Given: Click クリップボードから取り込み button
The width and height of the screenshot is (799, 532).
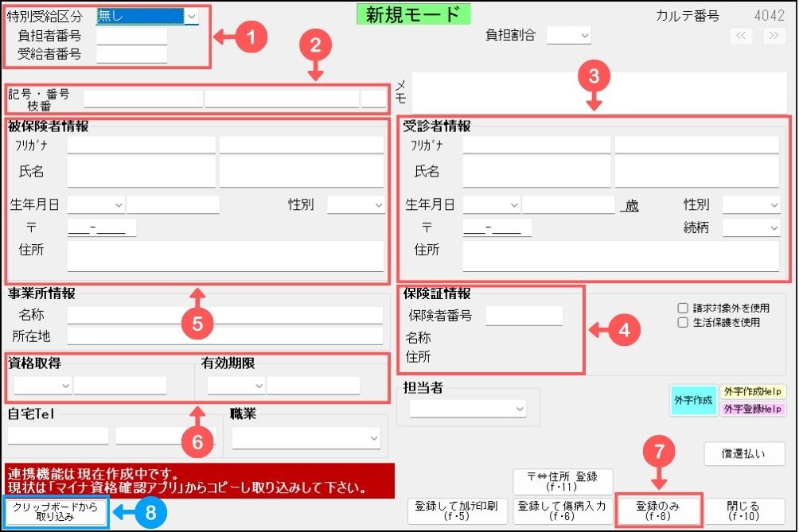Looking at the screenshot, I should point(56,511).
